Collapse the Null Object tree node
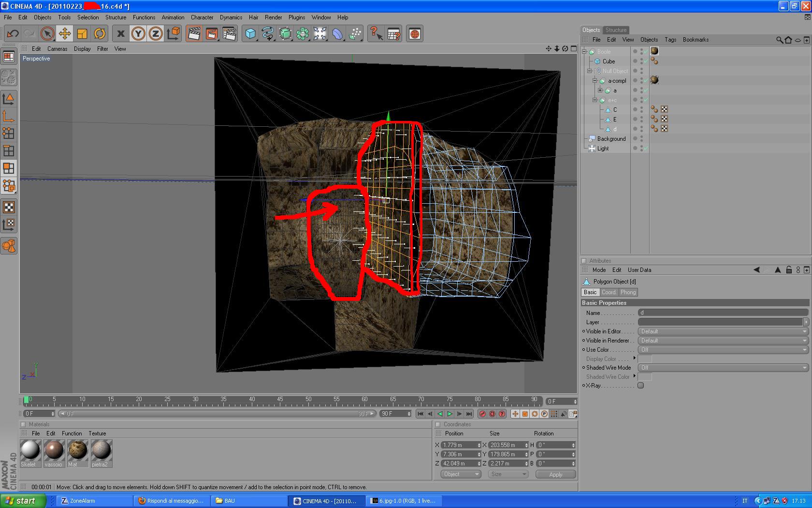The width and height of the screenshot is (812, 508). pyautogui.click(x=590, y=71)
